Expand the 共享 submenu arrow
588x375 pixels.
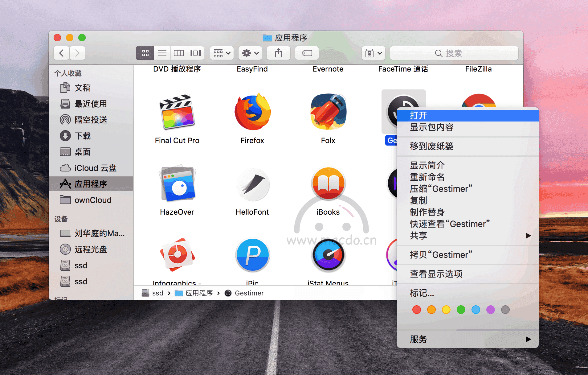pyautogui.click(x=528, y=236)
